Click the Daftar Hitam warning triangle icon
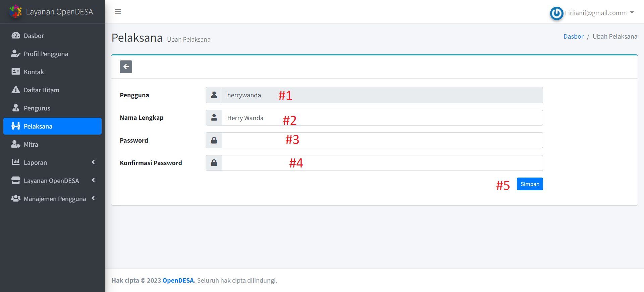This screenshot has height=292, width=644. coord(16,90)
